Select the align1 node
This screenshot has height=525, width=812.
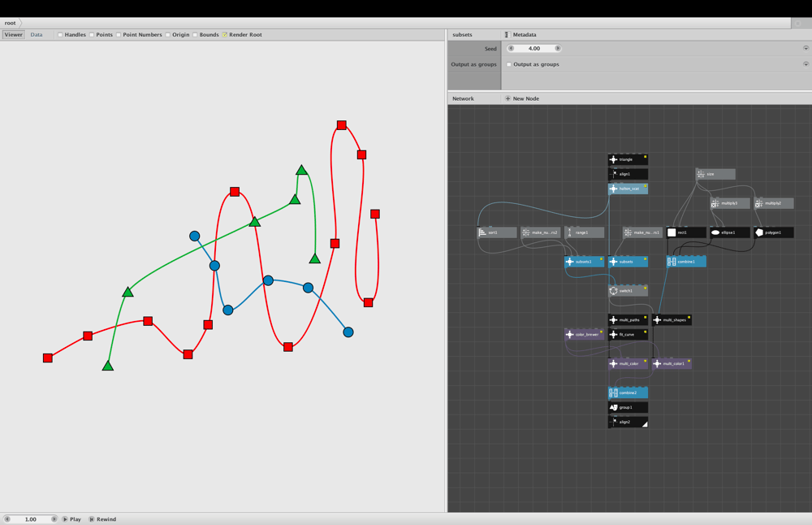[x=628, y=174]
